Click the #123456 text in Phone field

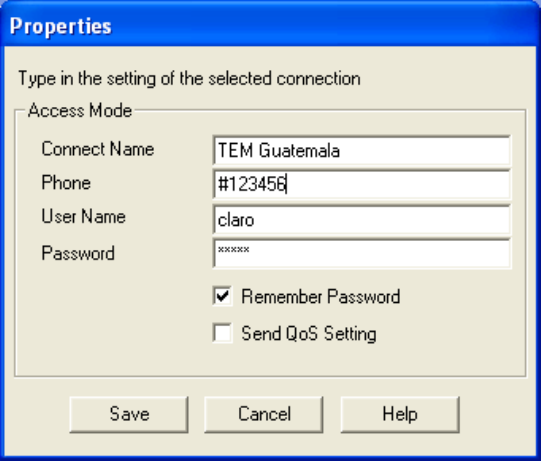[x=252, y=184]
